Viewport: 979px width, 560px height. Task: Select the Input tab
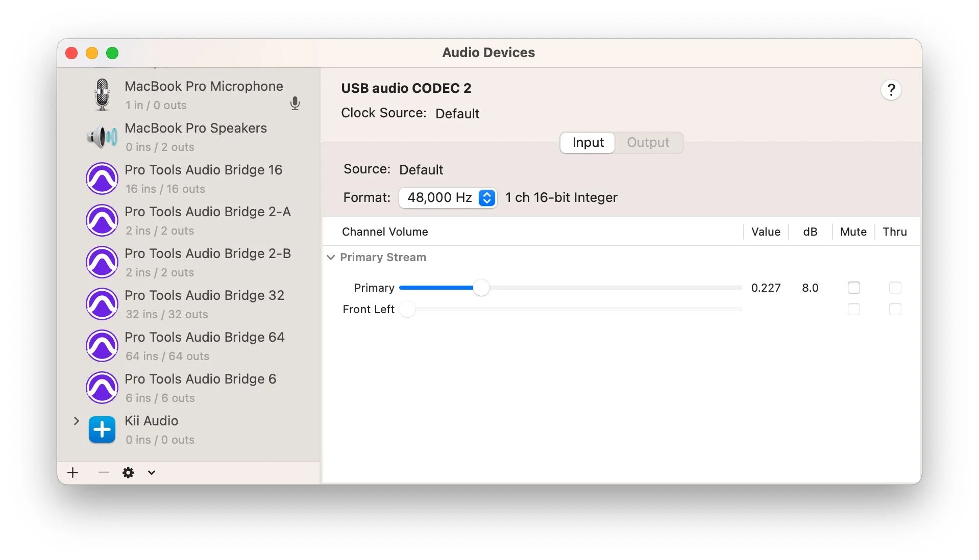click(x=587, y=143)
